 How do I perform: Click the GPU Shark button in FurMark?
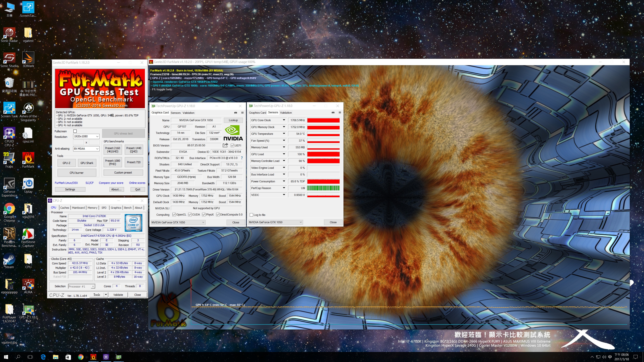87,163
